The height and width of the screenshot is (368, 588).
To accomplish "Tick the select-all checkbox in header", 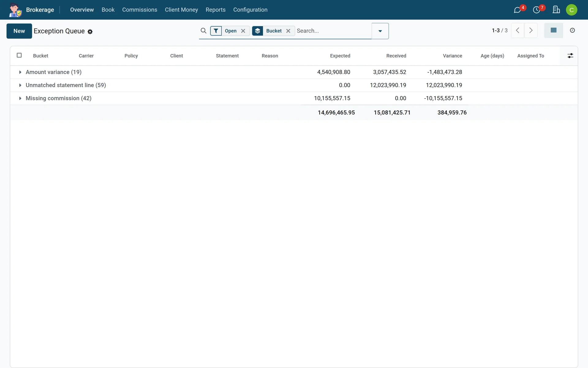I will tap(19, 55).
